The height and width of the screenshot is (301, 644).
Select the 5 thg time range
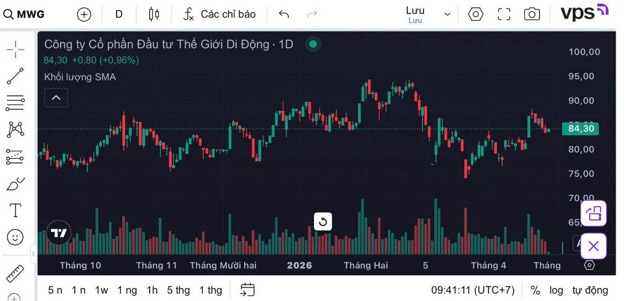tap(178, 290)
